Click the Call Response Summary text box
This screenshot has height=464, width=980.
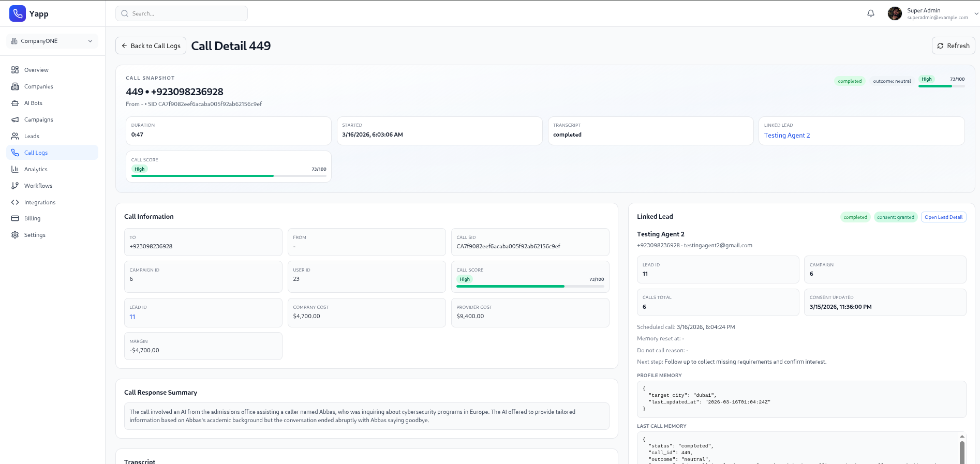[367, 416]
